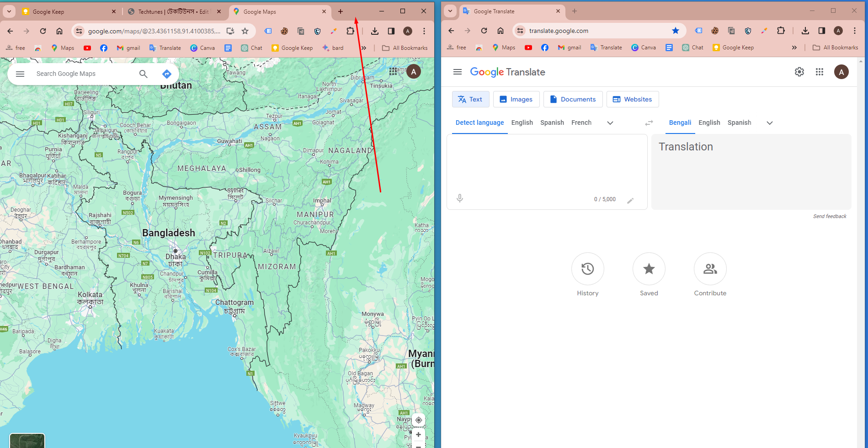The image size is (868, 448).
Task: Open the Google apps launcher grid
Action: tap(819, 72)
